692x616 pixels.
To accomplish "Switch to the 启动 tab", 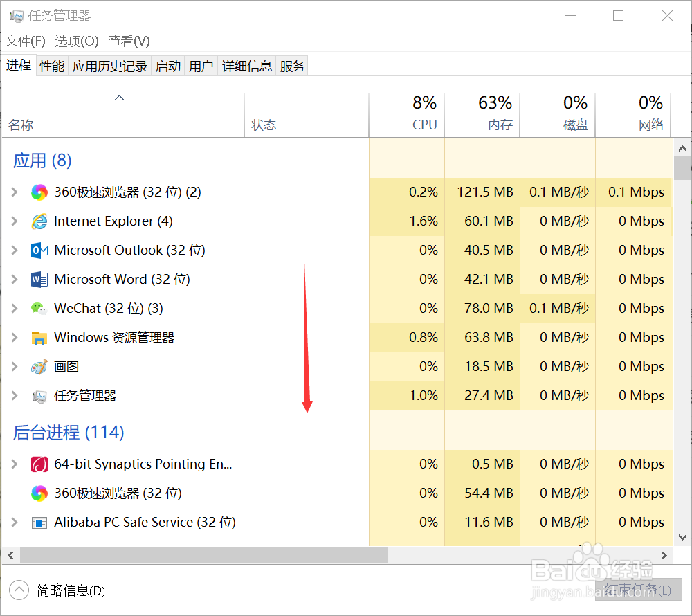I will point(168,66).
